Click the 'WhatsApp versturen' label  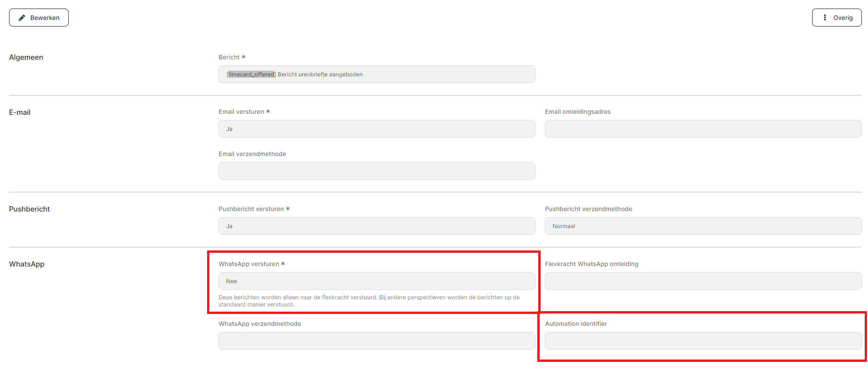pyautogui.click(x=249, y=264)
